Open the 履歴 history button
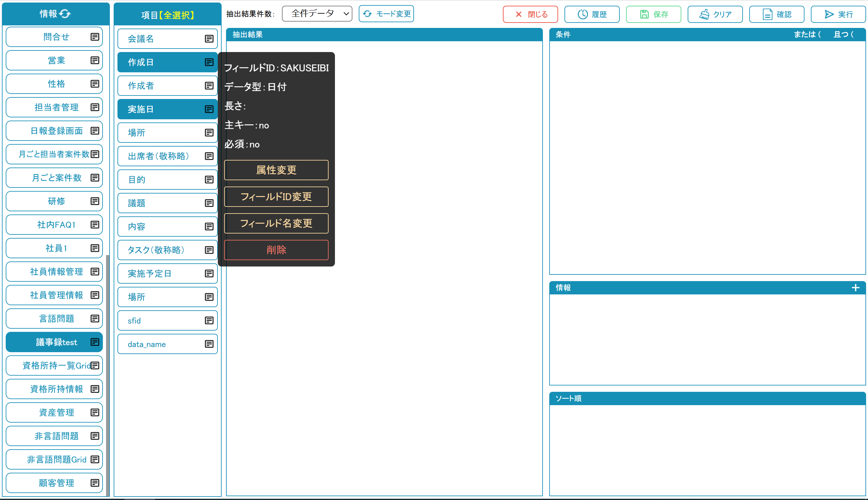868x500 pixels. (592, 14)
